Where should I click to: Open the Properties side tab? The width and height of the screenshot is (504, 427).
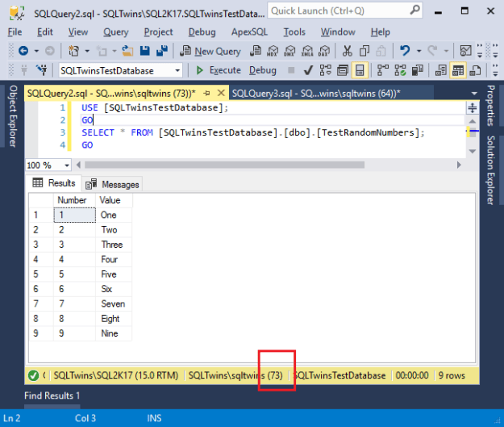490,106
